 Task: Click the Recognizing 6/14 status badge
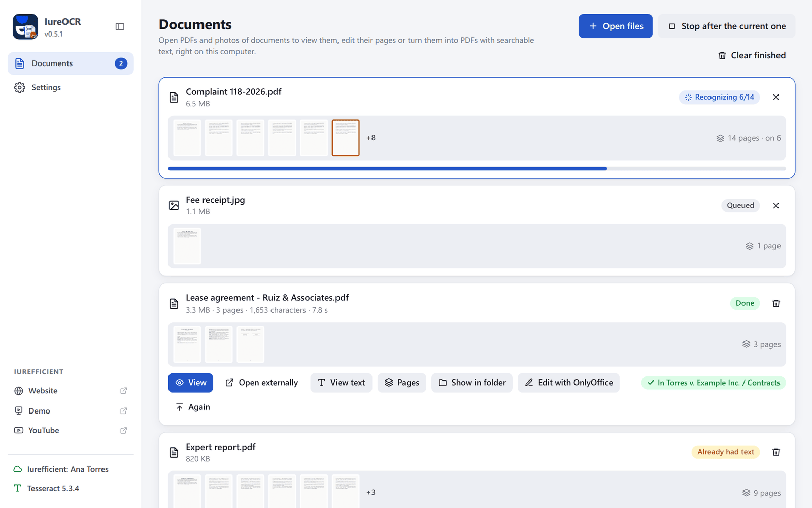point(719,97)
